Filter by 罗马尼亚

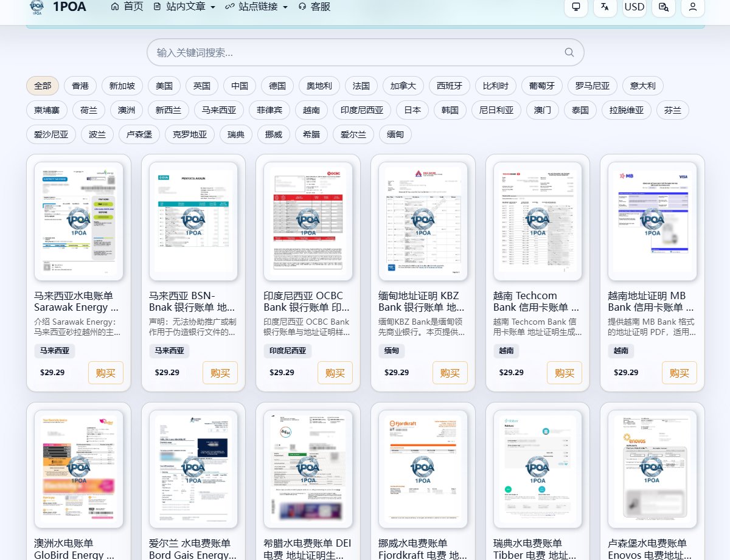point(593,86)
